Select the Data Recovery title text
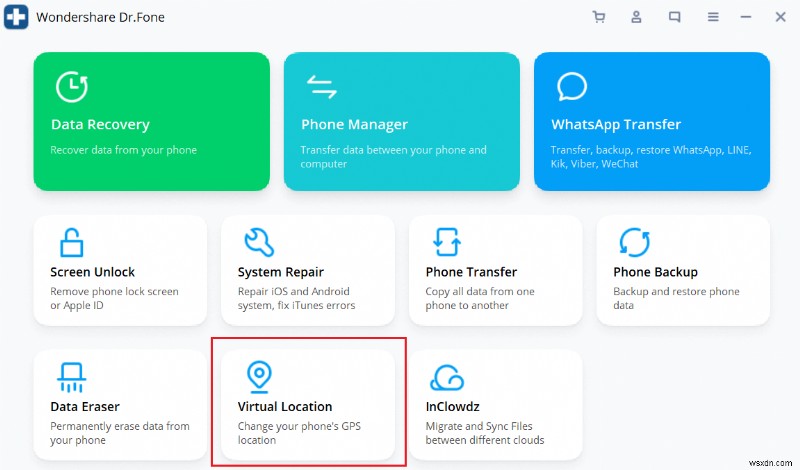Viewport: 800px width, 470px height. tap(100, 125)
